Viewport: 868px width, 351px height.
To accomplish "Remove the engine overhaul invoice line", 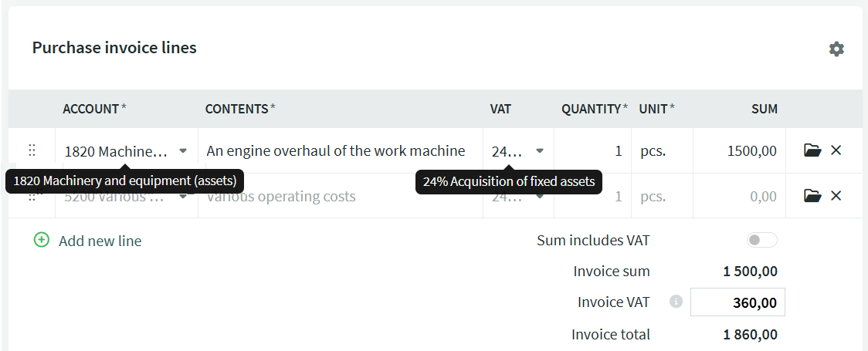I will click(836, 150).
